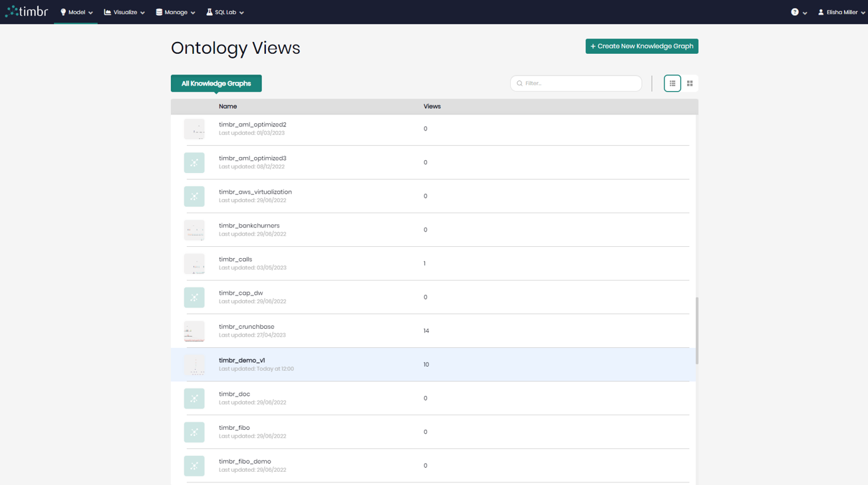
Task: Toggle list view display mode
Action: [672, 83]
